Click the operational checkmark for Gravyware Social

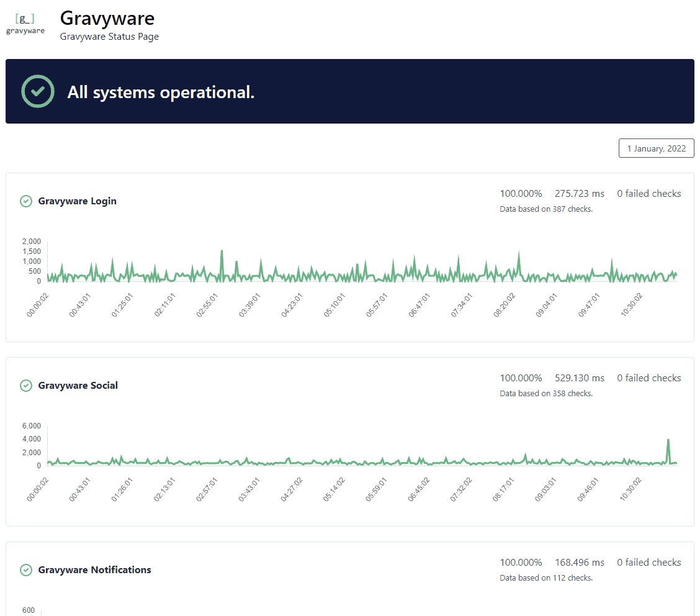tap(25, 386)
